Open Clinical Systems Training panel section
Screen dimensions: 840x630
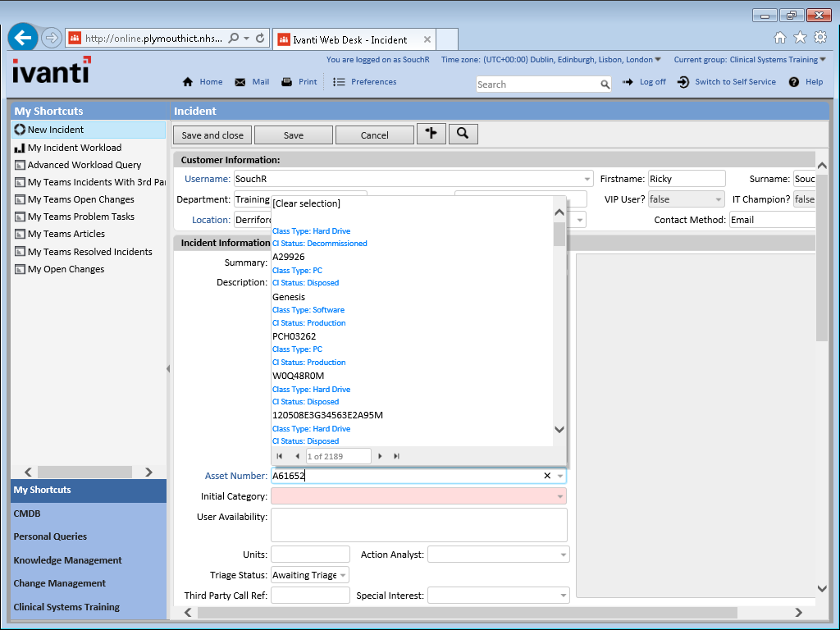[89, 607]
